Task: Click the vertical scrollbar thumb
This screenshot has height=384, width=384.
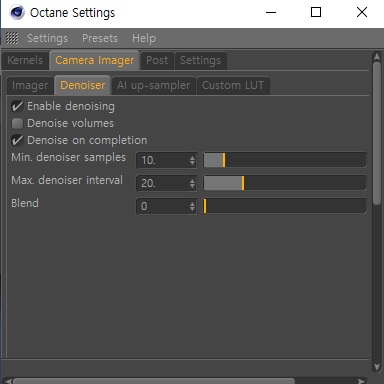Action: (377, 133)
